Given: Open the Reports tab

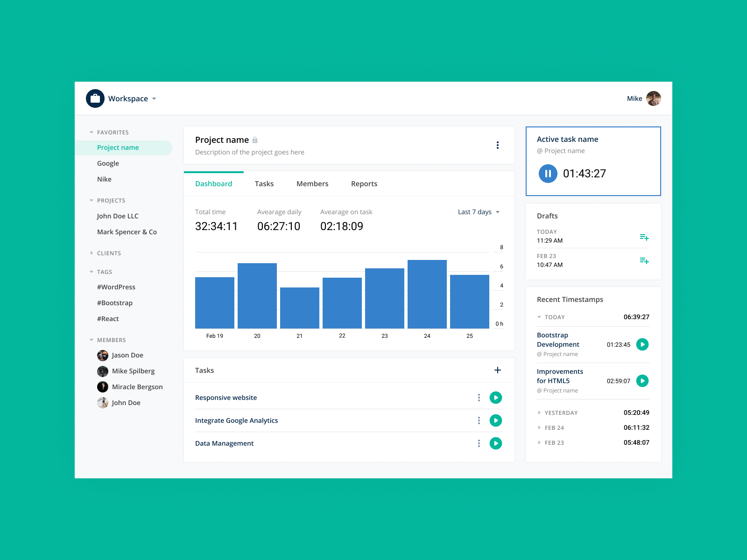Looking at the screenshot, I should pos(364,183).
